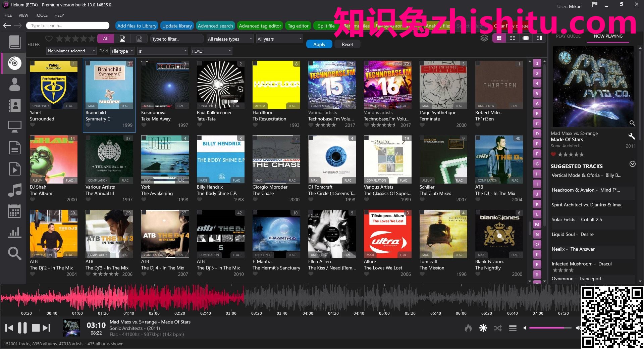The image size is (644, 349).
Task: Open the document list icon in sidebar
Action: tap(14, 148)
